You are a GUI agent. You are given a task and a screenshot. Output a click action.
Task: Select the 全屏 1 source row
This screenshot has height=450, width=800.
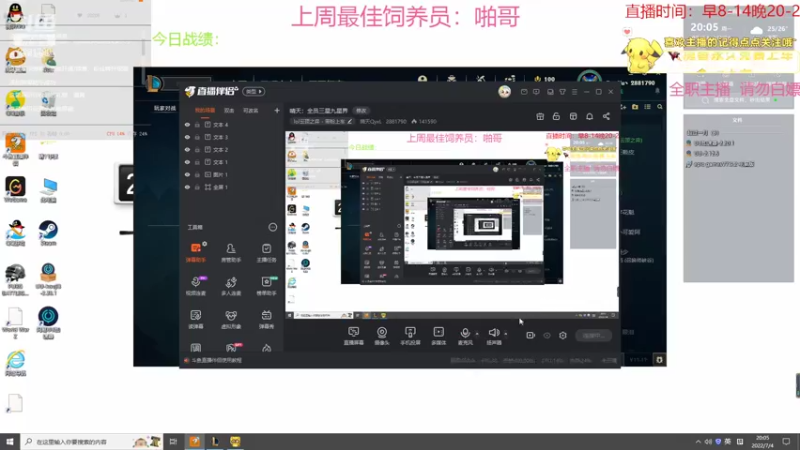(x=232, y=187)
